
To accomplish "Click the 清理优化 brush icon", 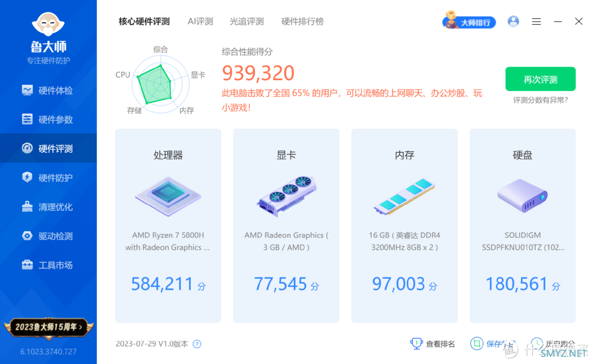I will click(28, 206).
